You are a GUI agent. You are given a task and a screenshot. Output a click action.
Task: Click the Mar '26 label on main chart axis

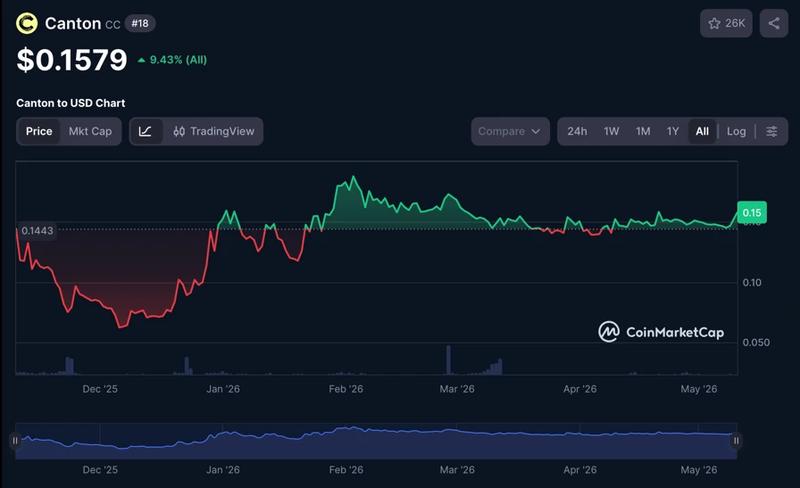click(457, 389)
